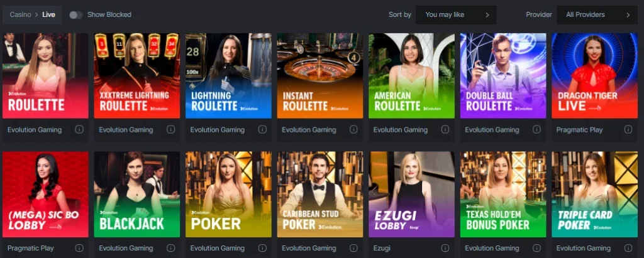Click chevron arrow in Provider dropdown
644x258 pixels.
pyautogui.click(x=628, y=15)
